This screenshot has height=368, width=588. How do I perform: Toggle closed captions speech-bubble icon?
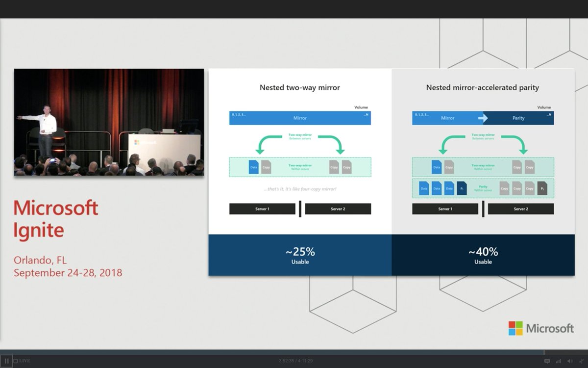[x=547, y=361]
